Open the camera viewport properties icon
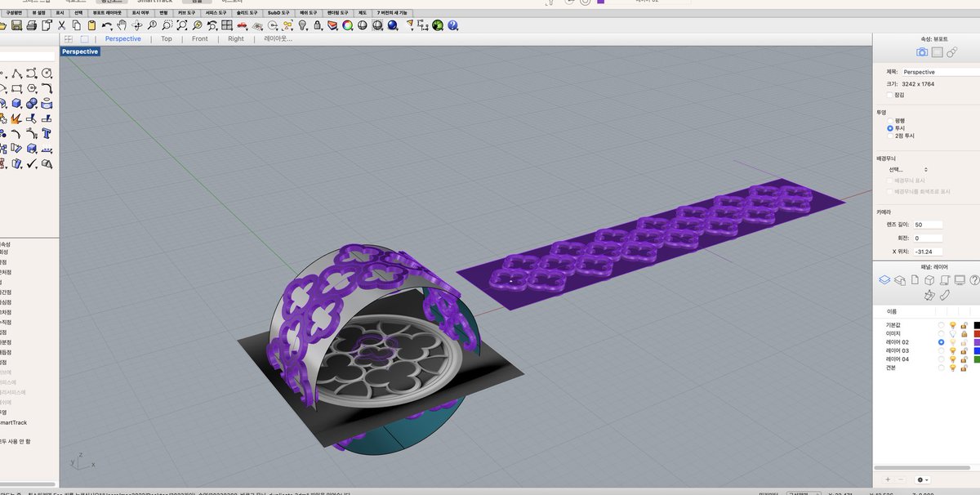This screenshot has width=980, height=495. pos(922,51)
